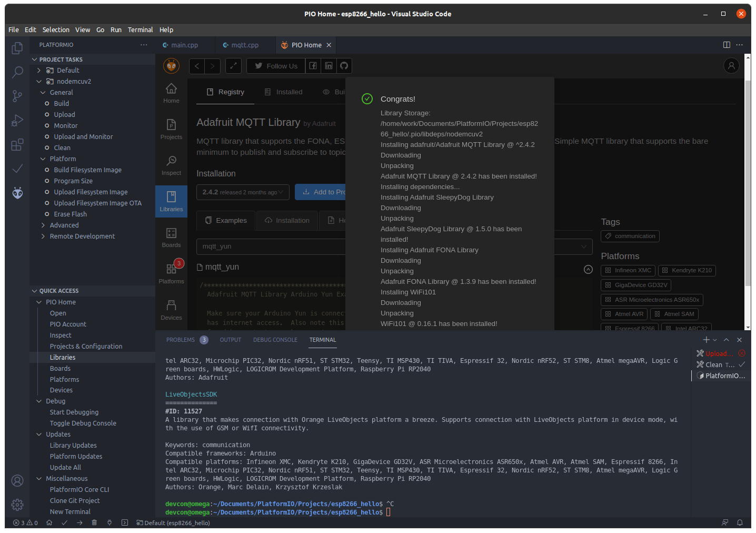Screen dimensions: 756x533
Task: Close the PIO Home tab
Action: click(x=329, y=45)
